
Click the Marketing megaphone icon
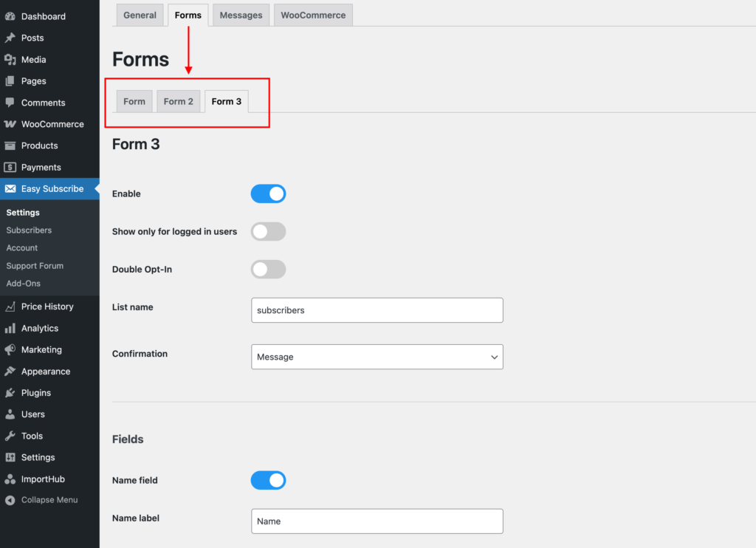point(10,350)
